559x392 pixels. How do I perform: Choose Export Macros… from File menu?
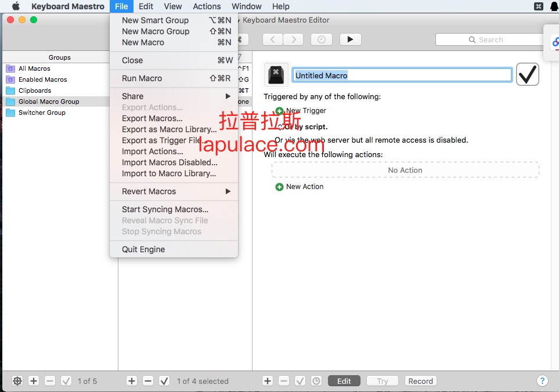click(x=152, y=118)
